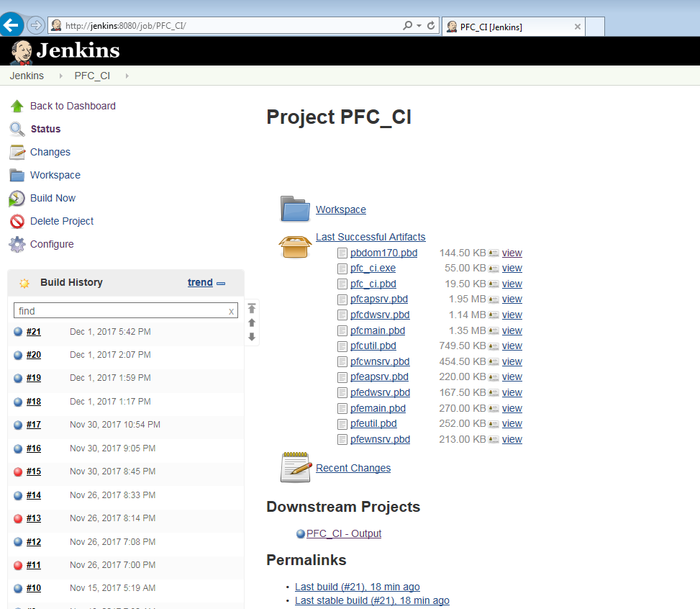The width and height of the screenshot is (700, 609).
Task: Page build history down with the down arrow
Action: coord(252,337)
